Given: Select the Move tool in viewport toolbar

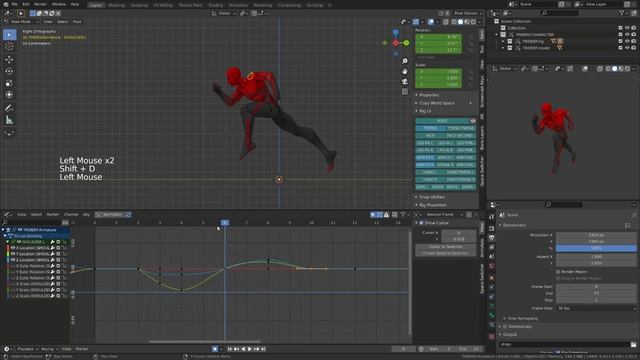Looking at the screenshot, I should (9, 60).
